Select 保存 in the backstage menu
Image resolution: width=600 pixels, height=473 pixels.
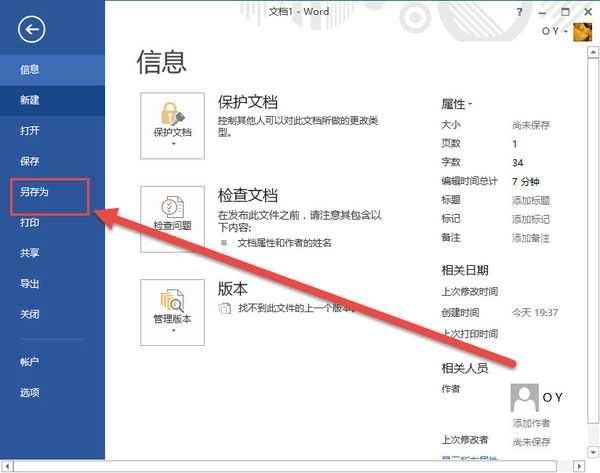coord(52,161)
